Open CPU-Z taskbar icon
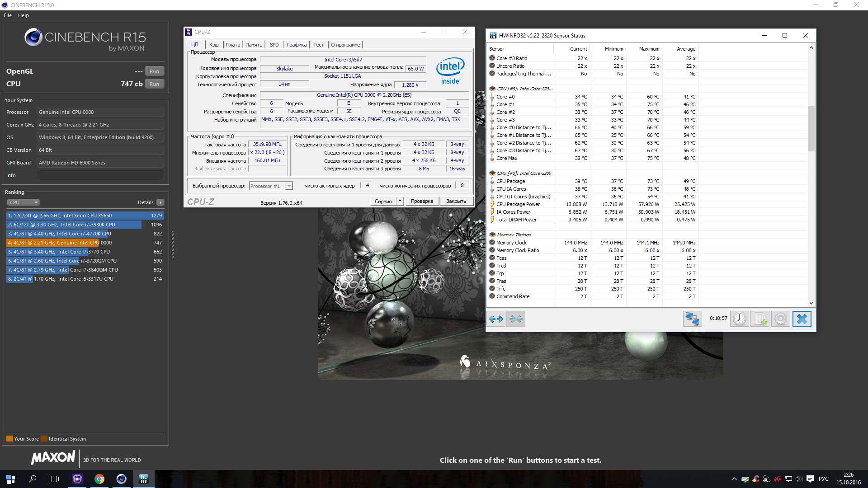The image size is (868, 488). pos(77,479)
